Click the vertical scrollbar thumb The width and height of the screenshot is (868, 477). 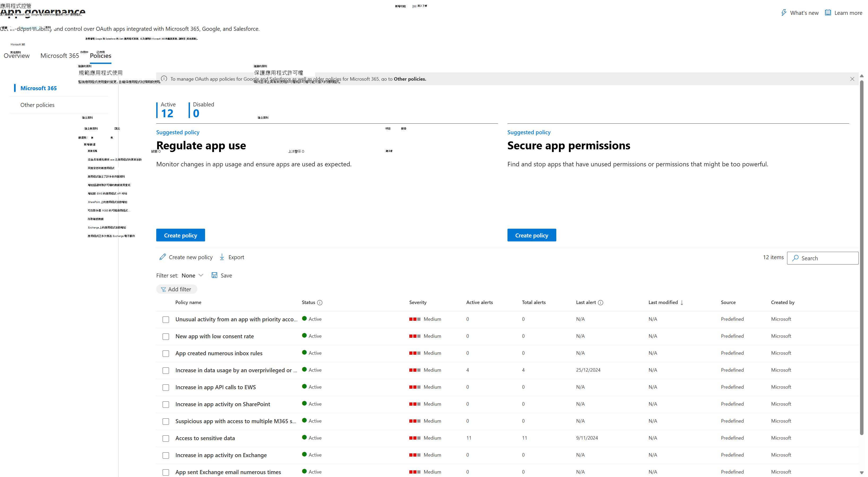(x=862, y=258)
